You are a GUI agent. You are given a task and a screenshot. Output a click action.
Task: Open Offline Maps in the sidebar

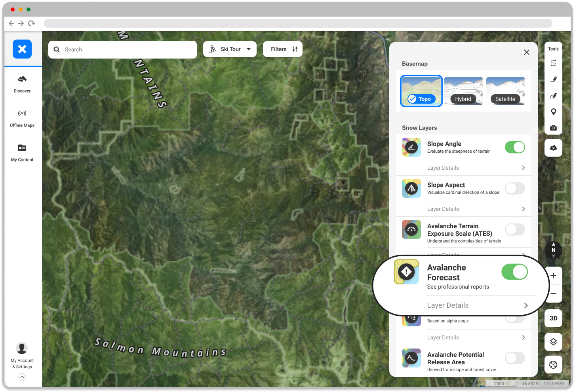click(x=22, y=118)
